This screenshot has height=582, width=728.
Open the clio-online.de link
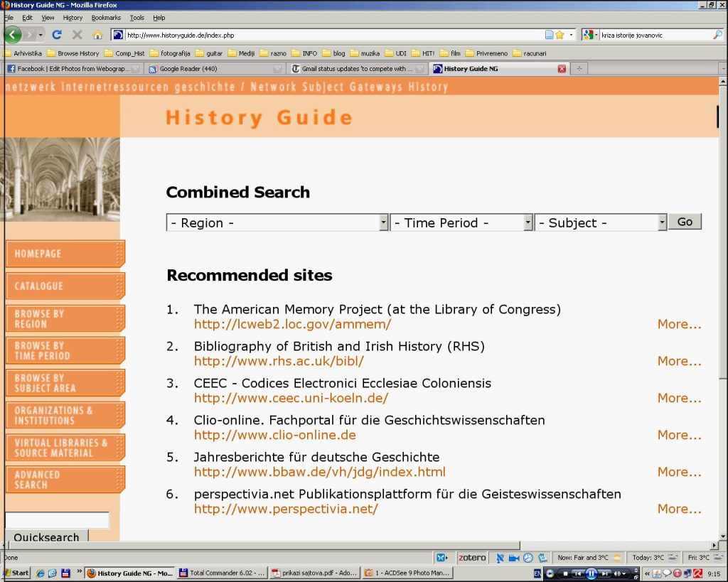[274, 435]
